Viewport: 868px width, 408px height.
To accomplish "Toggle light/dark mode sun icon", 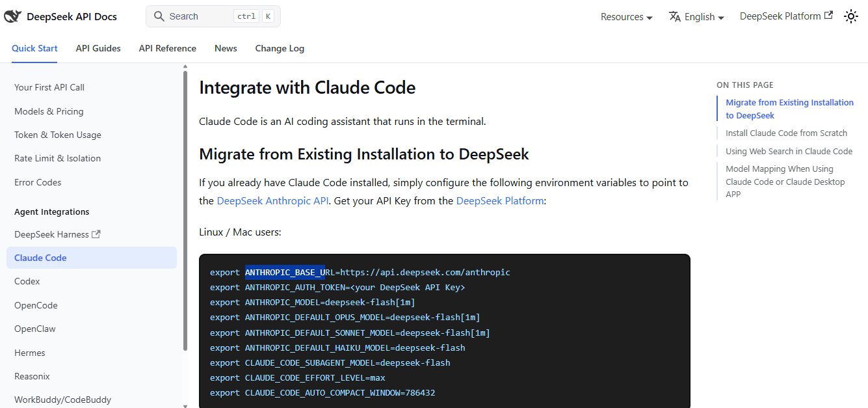I will [x=851, y=17].
